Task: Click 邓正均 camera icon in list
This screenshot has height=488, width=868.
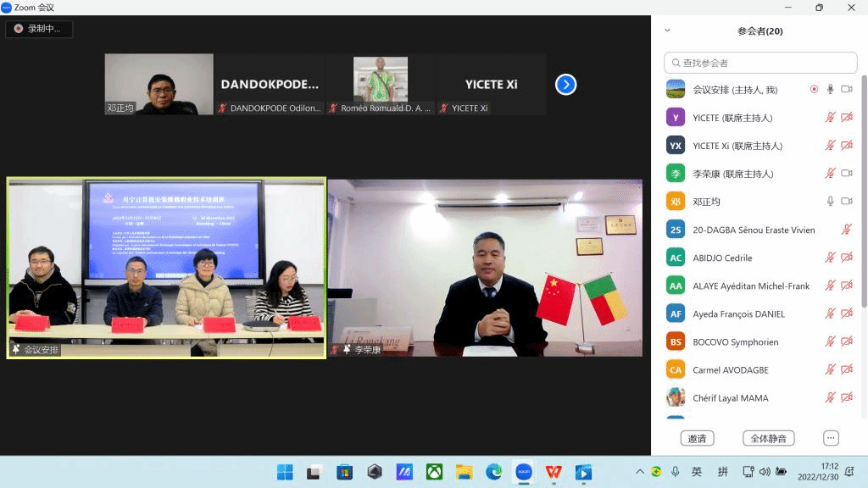Action: (x=846, y=202)
